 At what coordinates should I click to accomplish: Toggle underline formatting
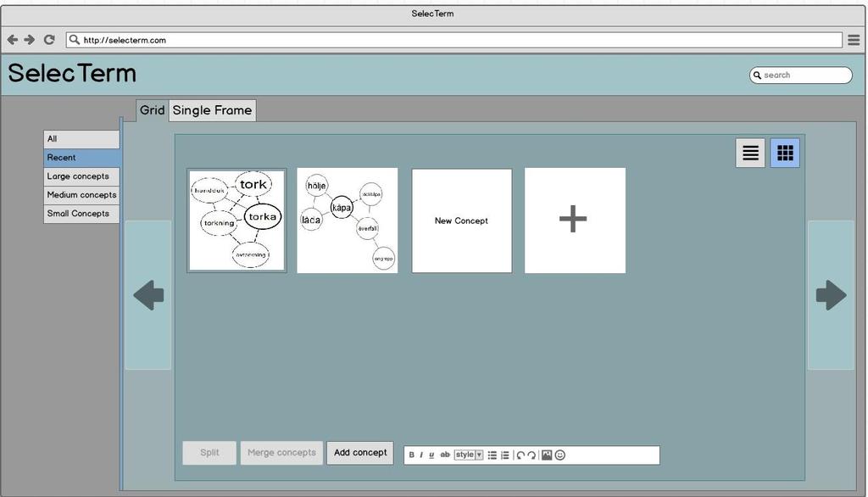coord(431,455)
